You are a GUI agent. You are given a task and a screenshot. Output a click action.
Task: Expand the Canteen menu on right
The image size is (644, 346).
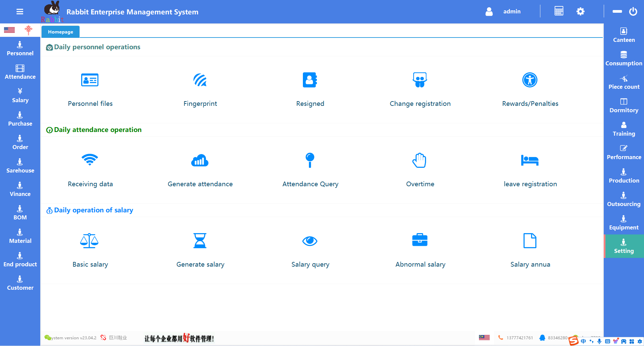click(624, 35)
